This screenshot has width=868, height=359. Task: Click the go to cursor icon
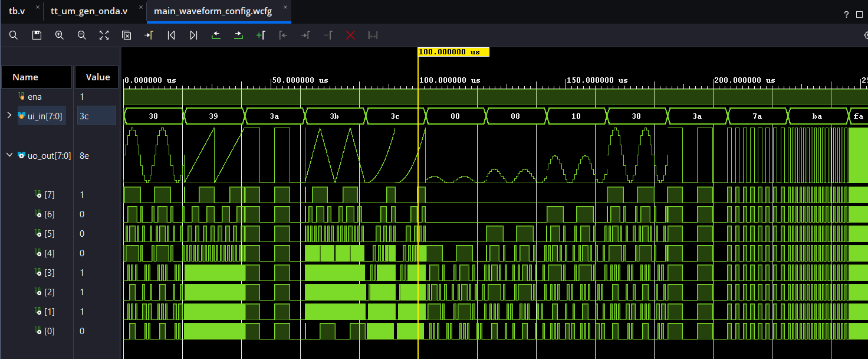click(149, 35)
